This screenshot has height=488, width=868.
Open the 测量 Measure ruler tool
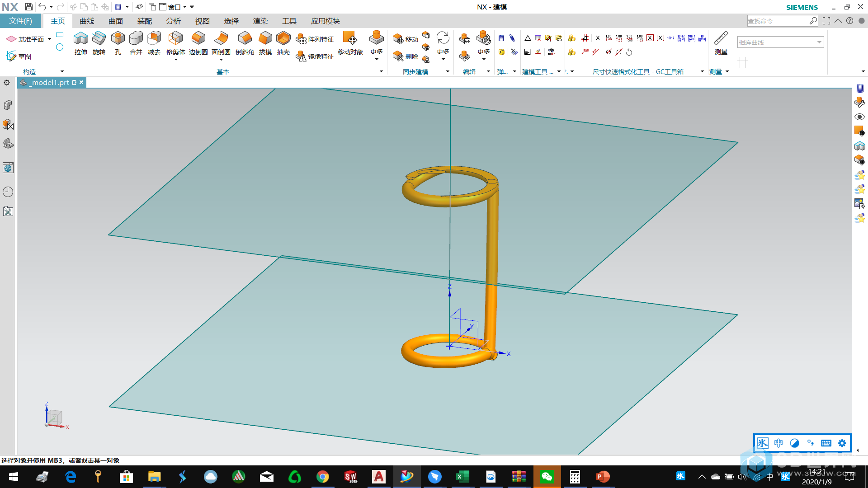click(721, 43)
